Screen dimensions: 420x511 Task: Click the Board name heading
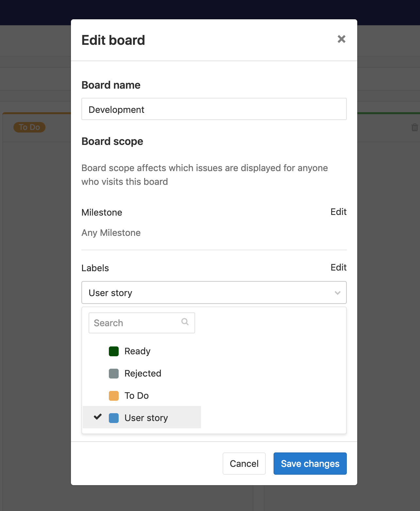pyautogui.click(x=111, y=85)
